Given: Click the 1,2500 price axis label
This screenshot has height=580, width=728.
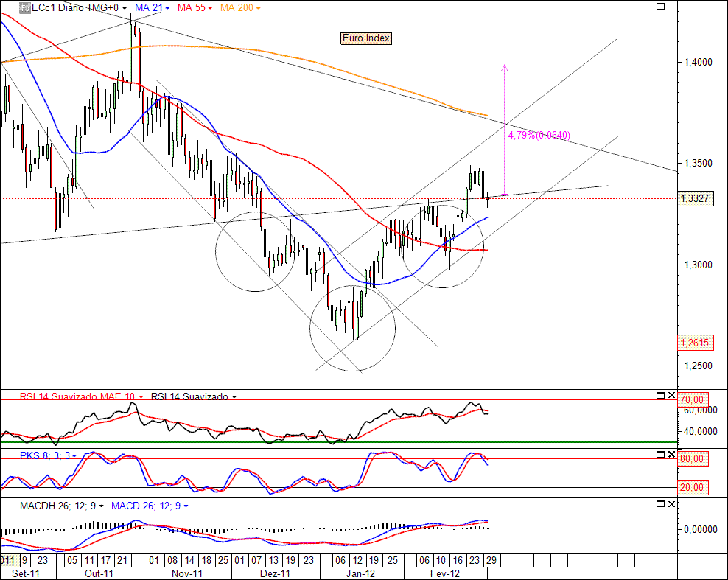Looking at the screenshot, I should (x=698, y=366).
